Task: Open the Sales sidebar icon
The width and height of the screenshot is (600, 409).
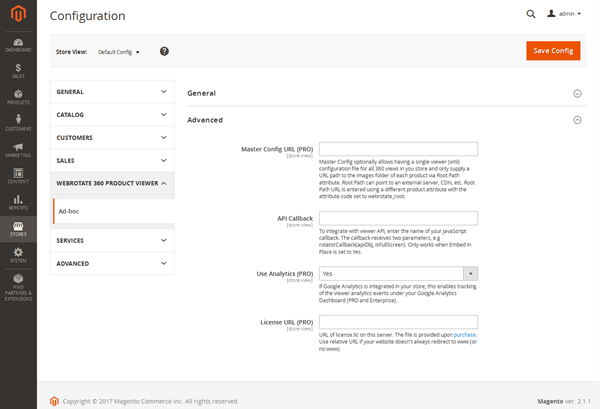Action: tap(18, 69)
